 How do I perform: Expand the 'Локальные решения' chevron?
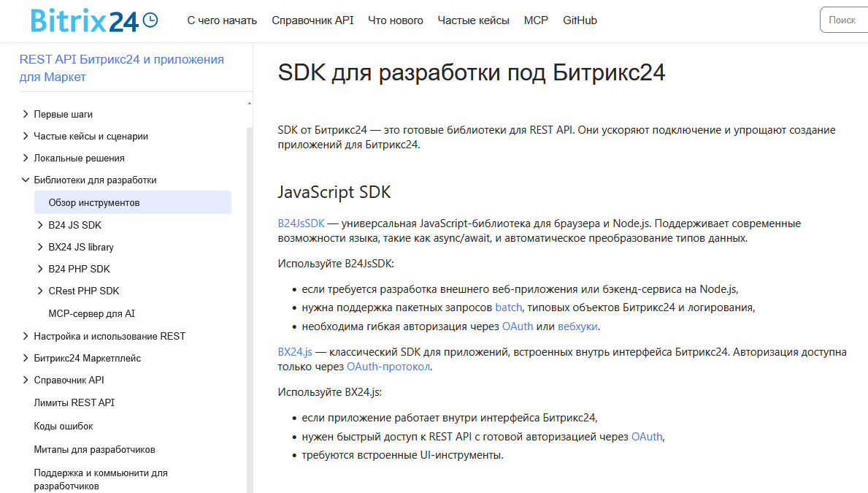(x=26, y=158)
